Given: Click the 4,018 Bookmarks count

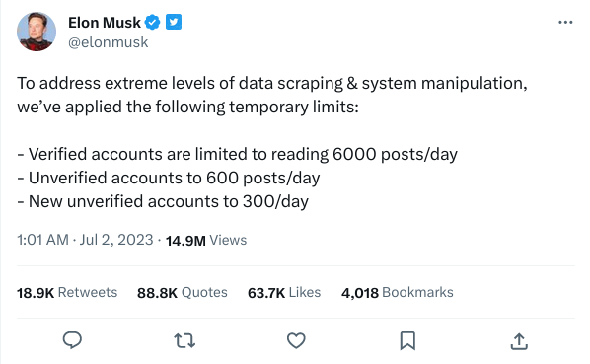Looking at the screenshot, I should click(398, 293).
